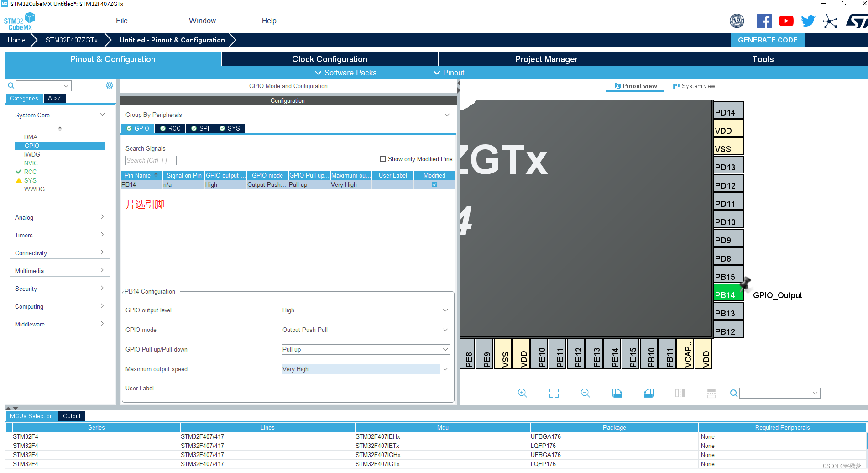
Task: Select the RCC peripheral tab
Action: [x=170, y=128]
